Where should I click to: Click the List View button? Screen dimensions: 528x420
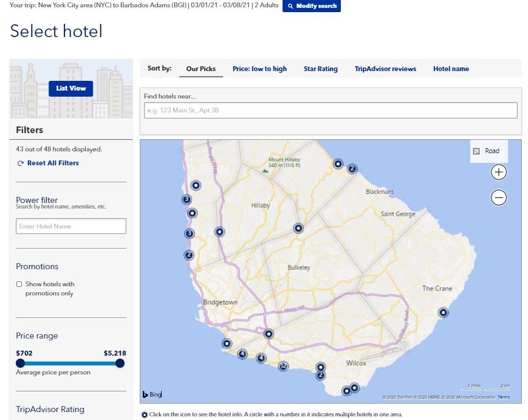(x=70, y=88)
